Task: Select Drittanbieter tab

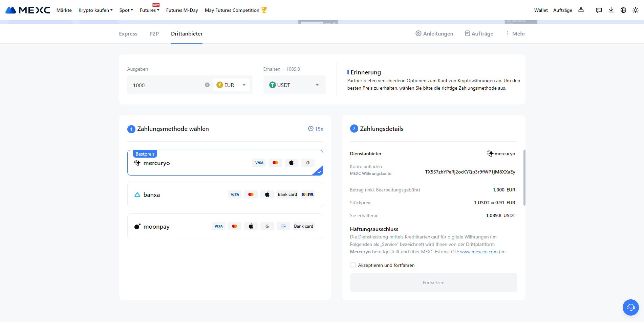Action: pyautogui.click(x=187, y=33)
